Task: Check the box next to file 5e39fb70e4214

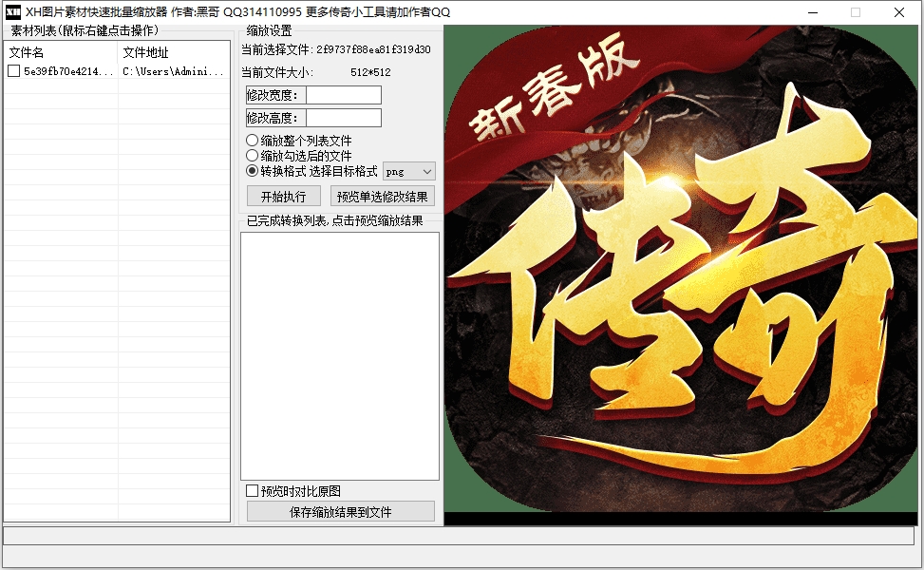Action: coord(11,71)
